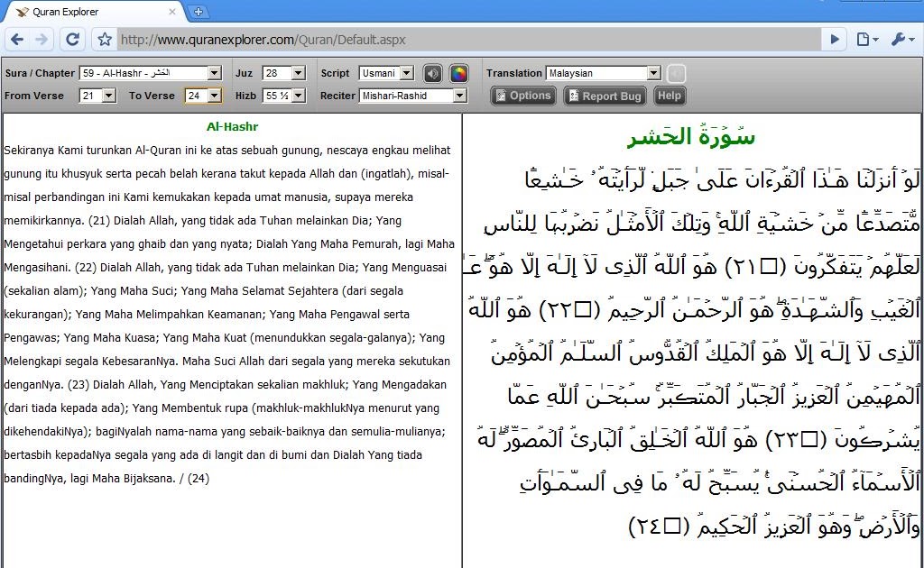Click the text 'bandingNya, lagi Maha Bijaksana.'
Screen dimensions: 924x568
point(89,479)
